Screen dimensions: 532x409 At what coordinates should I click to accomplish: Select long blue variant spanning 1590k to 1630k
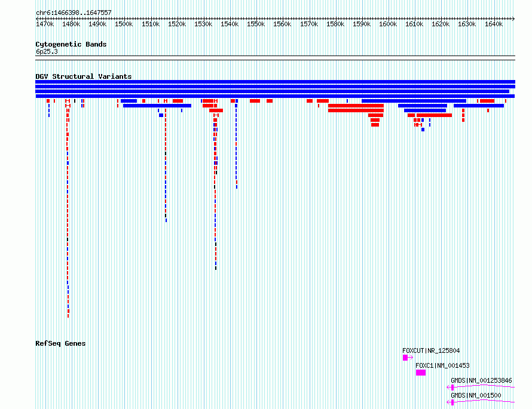[x=414, y=101]
